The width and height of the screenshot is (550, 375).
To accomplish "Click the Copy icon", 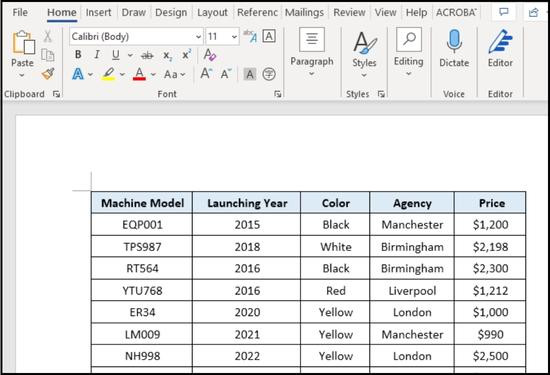I will point(48,55).
